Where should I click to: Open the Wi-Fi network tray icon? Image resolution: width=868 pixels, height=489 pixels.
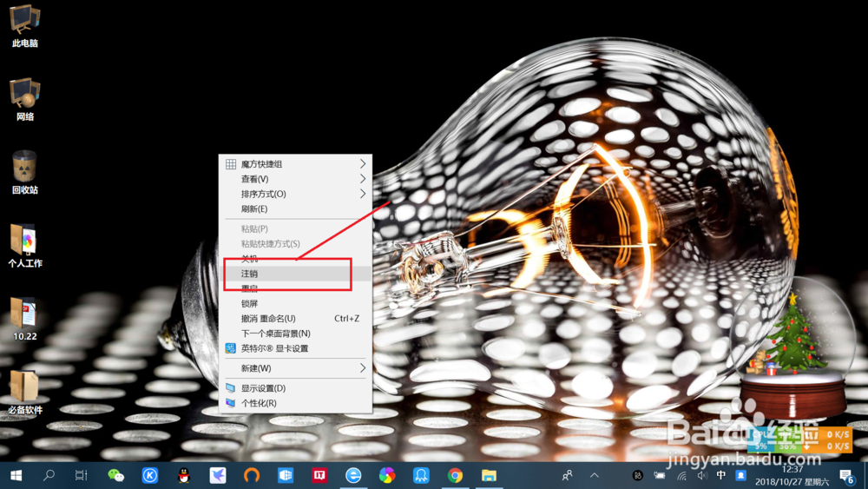tap(682, 475)
